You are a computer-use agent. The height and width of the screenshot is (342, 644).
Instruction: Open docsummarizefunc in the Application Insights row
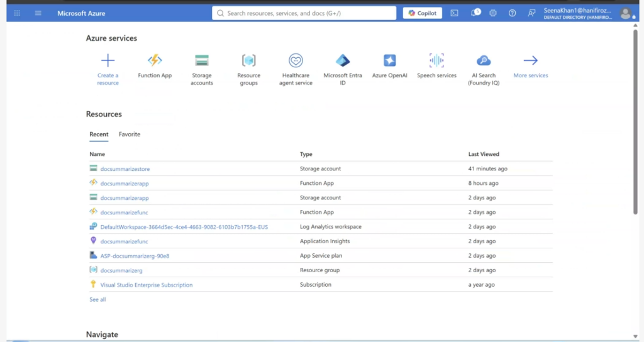[x=124, y=241]
